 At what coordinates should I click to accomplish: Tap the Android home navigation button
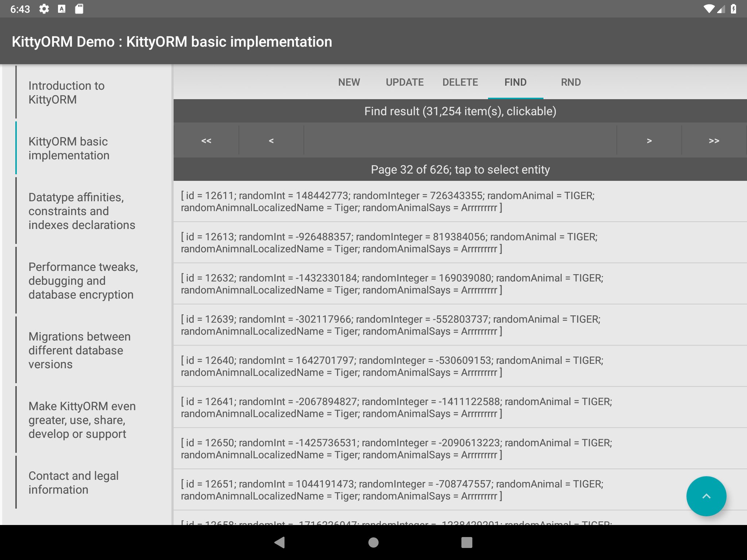point(373,542)
